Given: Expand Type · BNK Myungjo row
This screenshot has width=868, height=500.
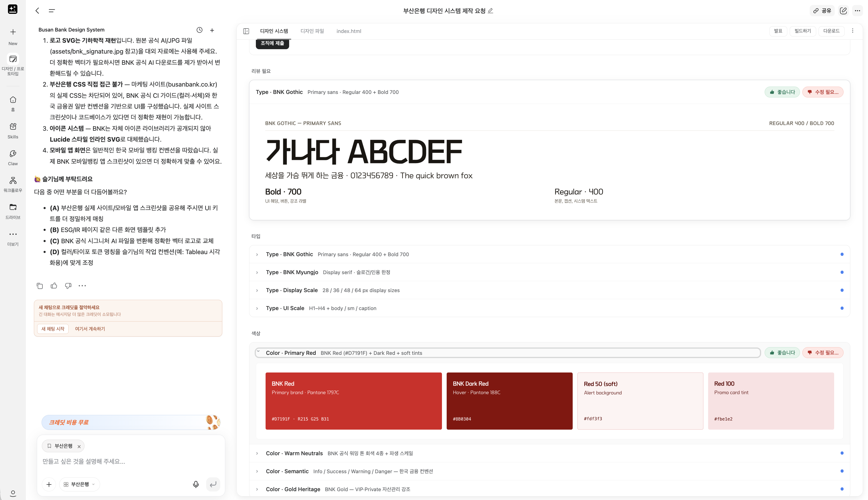Looking at the screenshot, I should pyautogui.click(x=549, y=272).
